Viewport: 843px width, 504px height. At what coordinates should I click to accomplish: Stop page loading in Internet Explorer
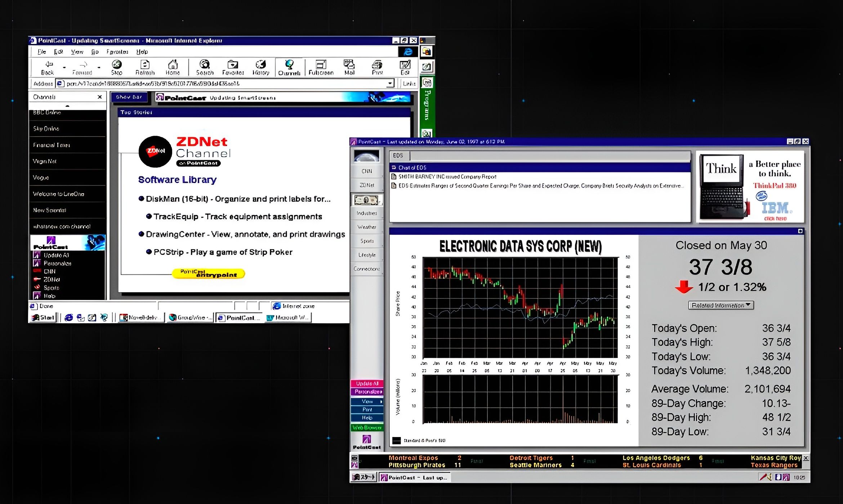(116, 68)
